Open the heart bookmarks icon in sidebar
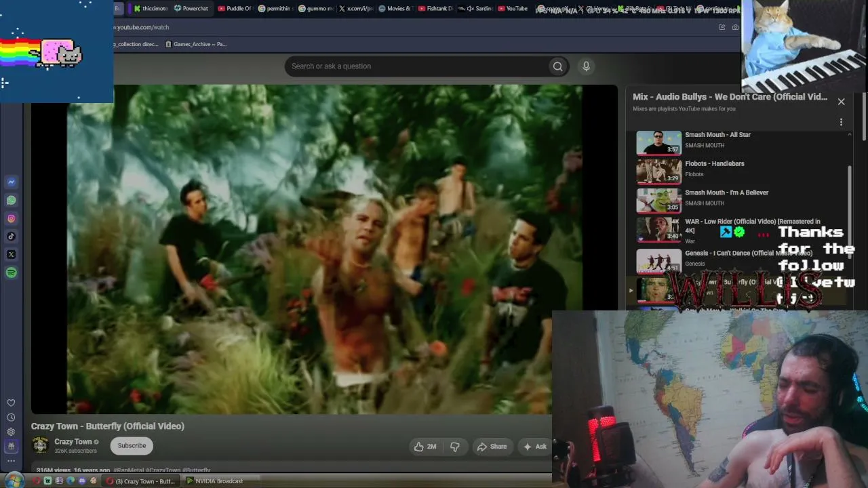Image resolution: width=868 pixels, height=488 pixels. coord(11,403)
